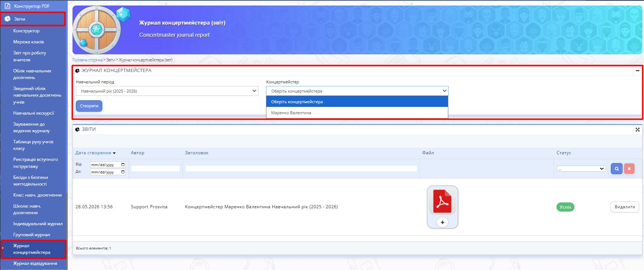The height and width of the screenshot is (270, 644).
Task: Click the Створити button
Action: coord(89,106)
